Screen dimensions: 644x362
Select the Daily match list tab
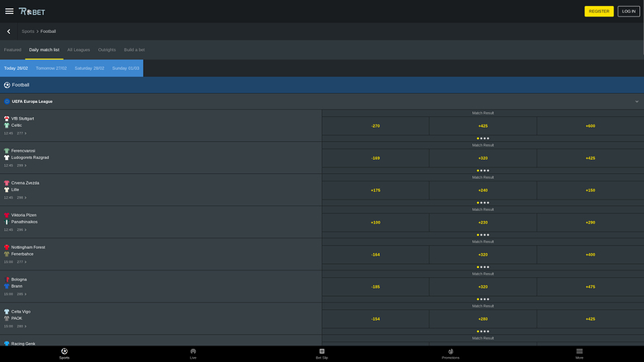coord(44,49)
